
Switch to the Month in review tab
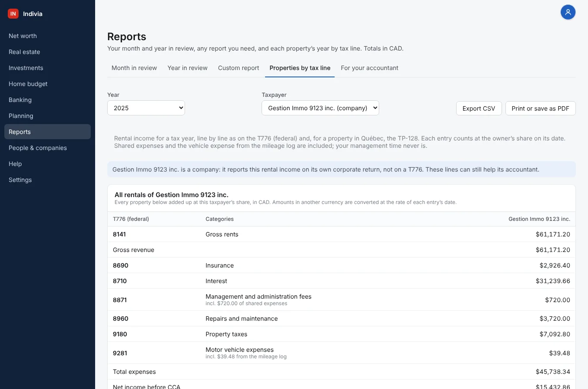pos(134,68)
